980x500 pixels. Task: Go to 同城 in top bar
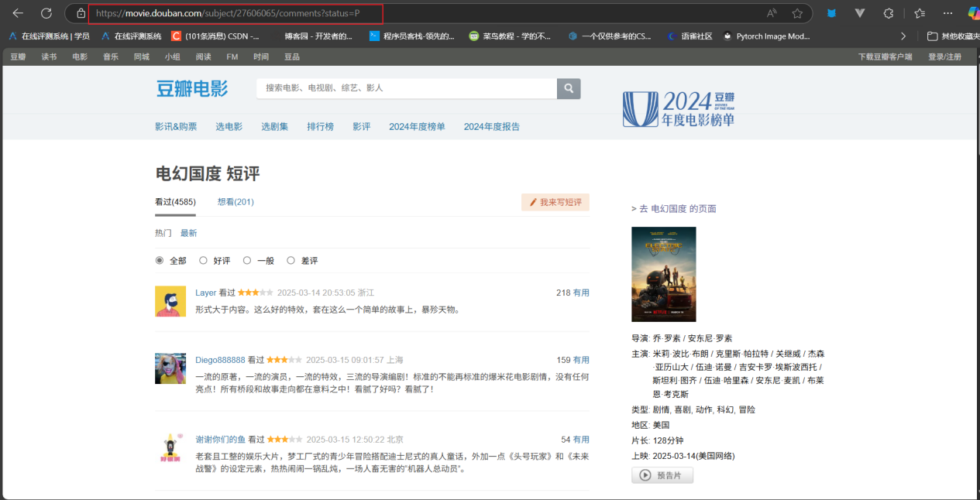(x=141, y=57)
